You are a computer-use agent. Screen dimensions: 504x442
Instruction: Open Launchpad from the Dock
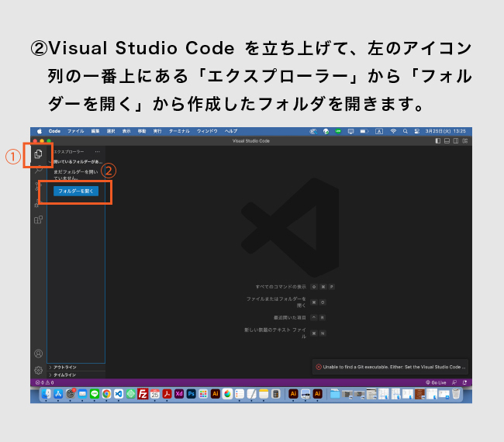point(203,393)
